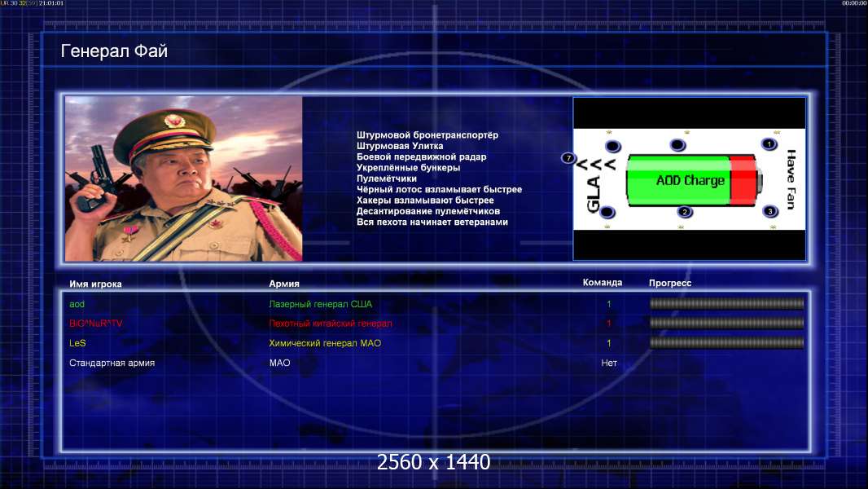Click the Команда column header
868x489 pixels.
click(x=603, y=283)
